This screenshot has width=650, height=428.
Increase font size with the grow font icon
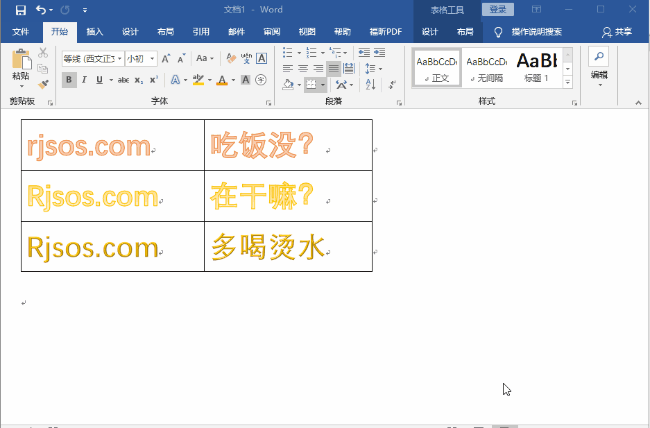[166, 58]
